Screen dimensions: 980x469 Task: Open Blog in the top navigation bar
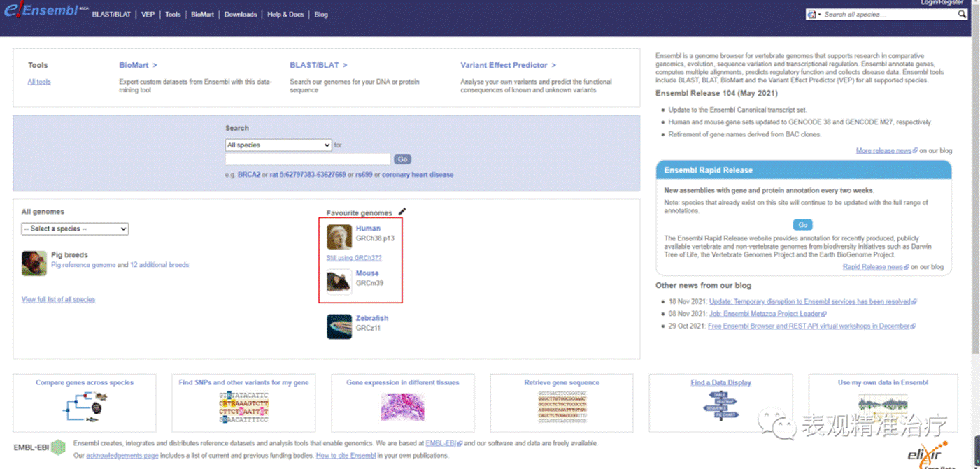(x=321, y=15)
